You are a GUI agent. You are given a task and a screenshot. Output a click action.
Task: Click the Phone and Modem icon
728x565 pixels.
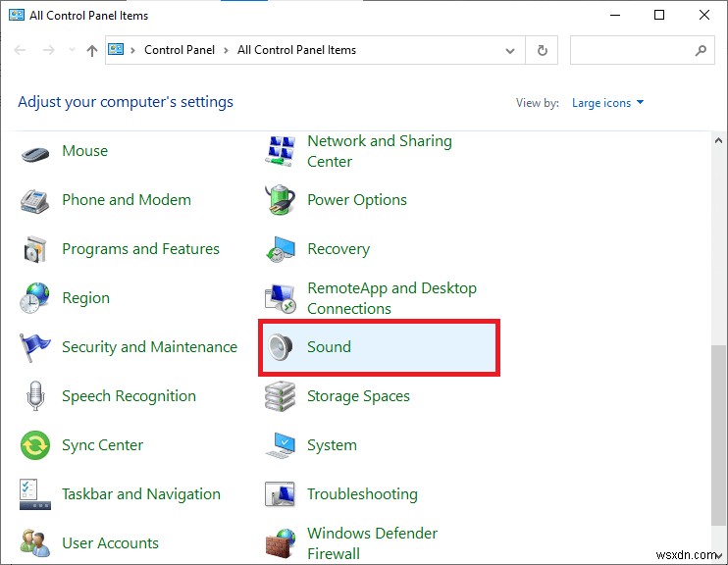(x=34, y=200)
